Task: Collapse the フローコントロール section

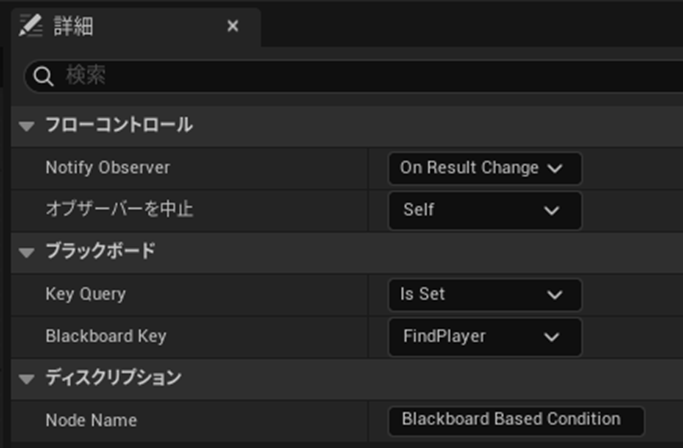Action: 27,126
